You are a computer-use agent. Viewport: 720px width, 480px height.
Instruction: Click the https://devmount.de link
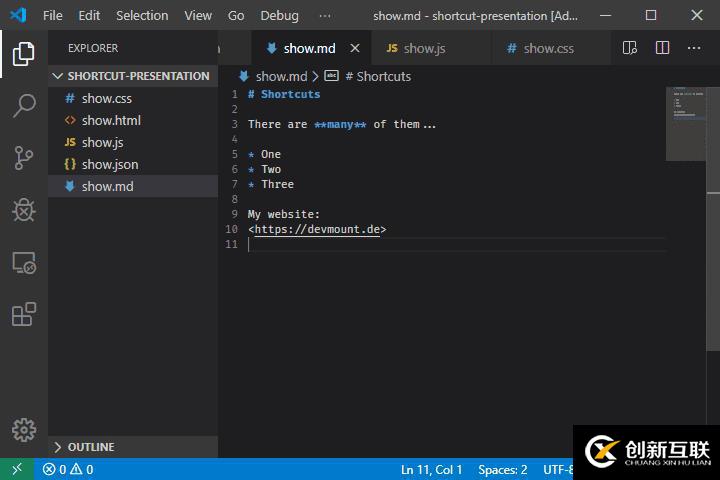(x=317, y=229)
